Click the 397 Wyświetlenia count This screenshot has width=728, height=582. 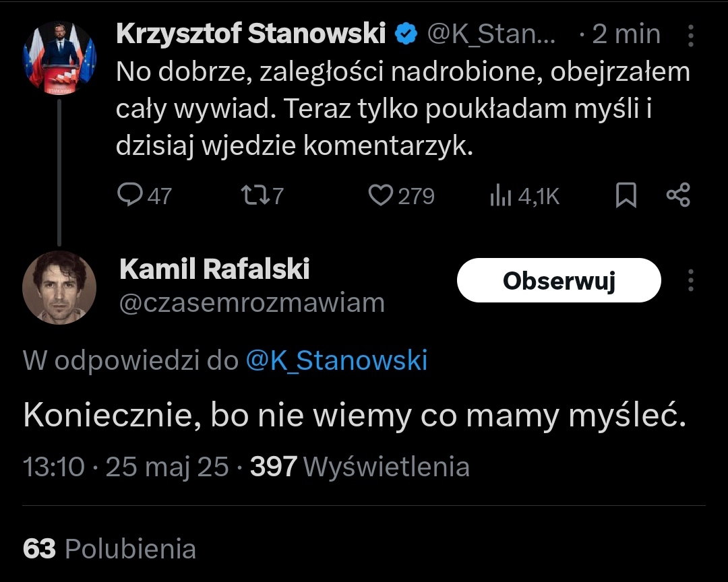point(360,466)
